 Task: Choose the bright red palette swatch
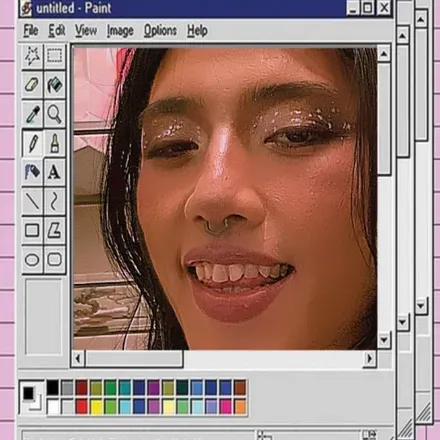82,407
